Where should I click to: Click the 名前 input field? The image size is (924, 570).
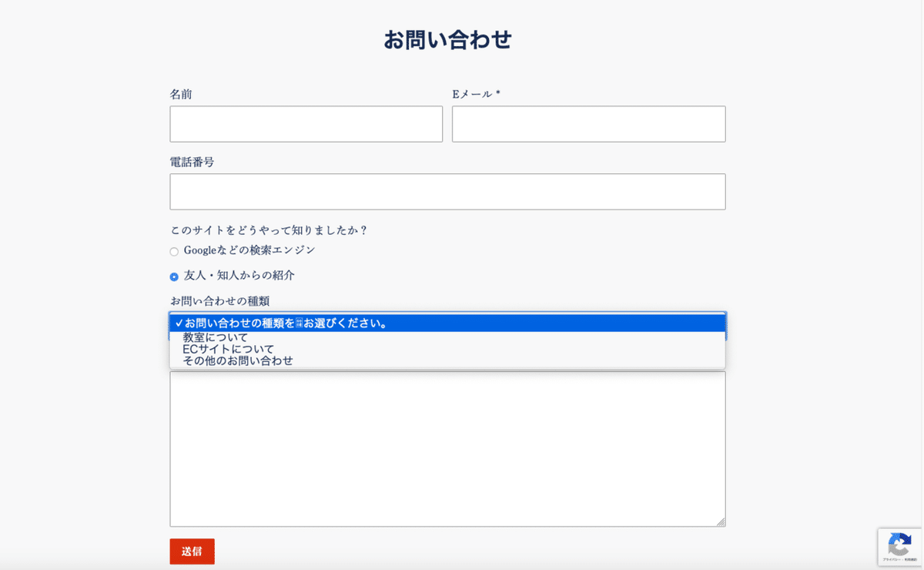tap(306, 124)
